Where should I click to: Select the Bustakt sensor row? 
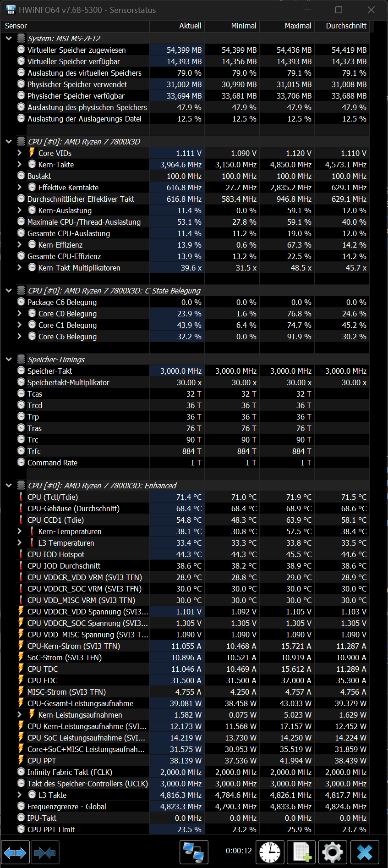pyautogui.click(x=185, y=176)
